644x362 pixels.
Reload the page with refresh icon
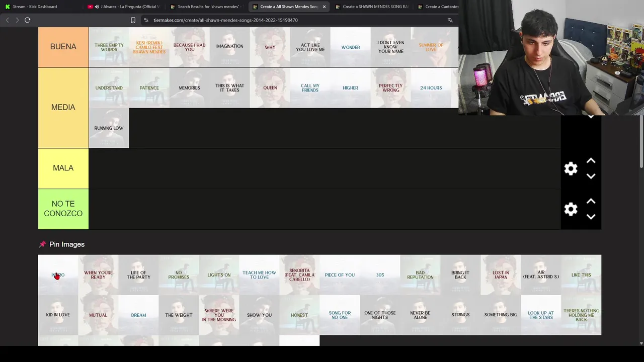coord(28,20)
